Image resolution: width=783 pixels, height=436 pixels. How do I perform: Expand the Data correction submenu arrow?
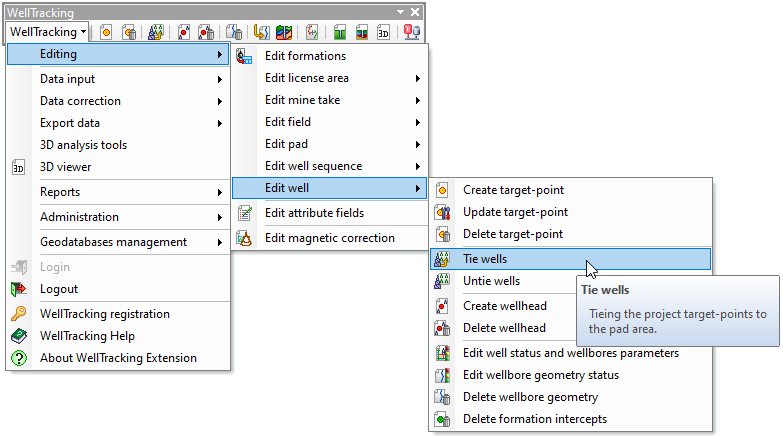220,101
